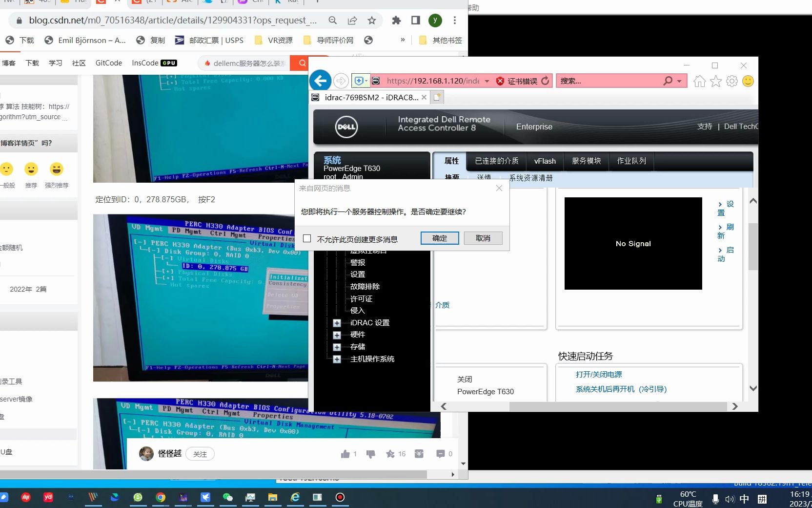The height and width of the screenshot is (508, 812).
Task: Close the idrac-769BSM2 IE tab
Action: pos(424,97)
